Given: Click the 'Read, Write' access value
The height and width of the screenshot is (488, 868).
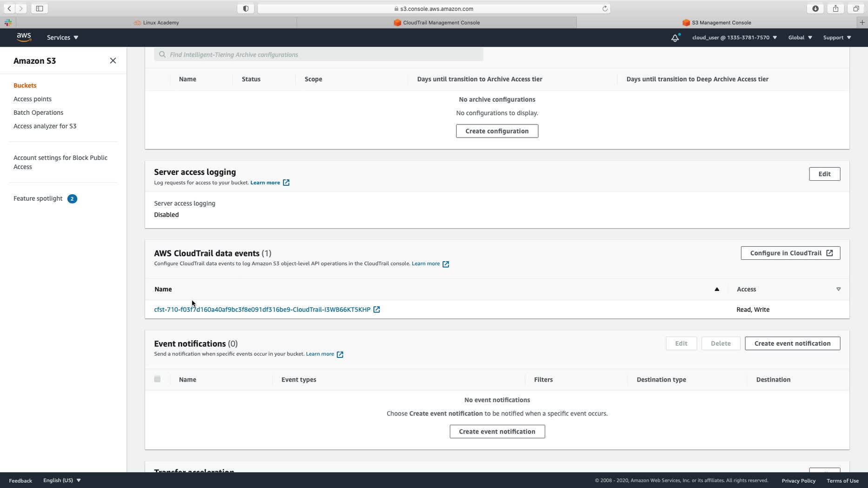Looking at the screenshot, I should tap(753, 310).
